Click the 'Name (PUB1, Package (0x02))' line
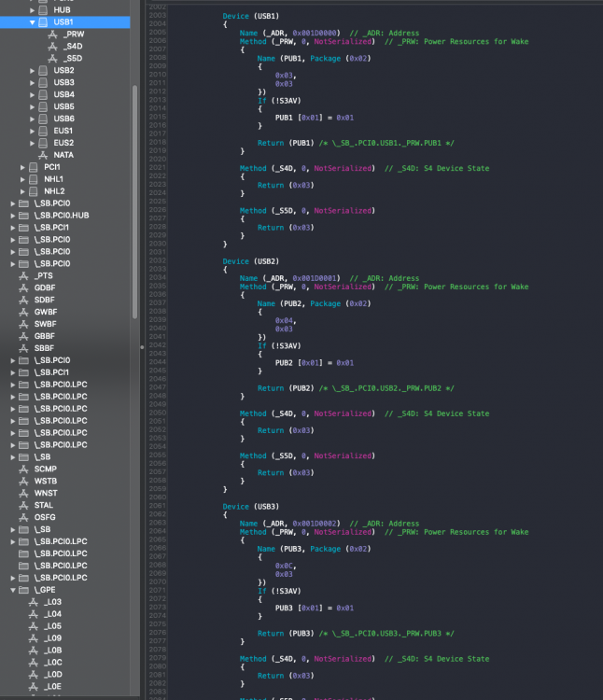The width and height of the screenshot is (603, 700). click(314, 59)
